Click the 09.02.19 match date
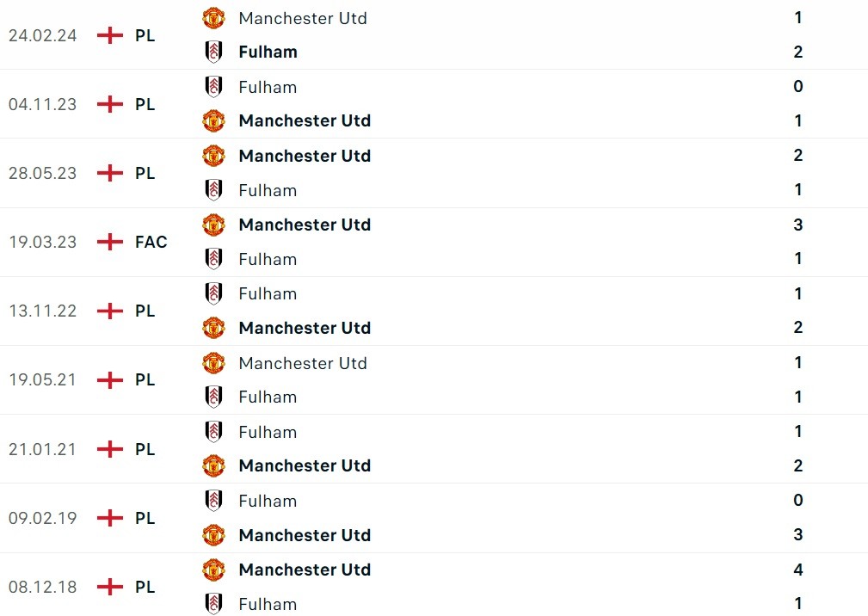Viewport: 868px width, 616px height. 42,518
